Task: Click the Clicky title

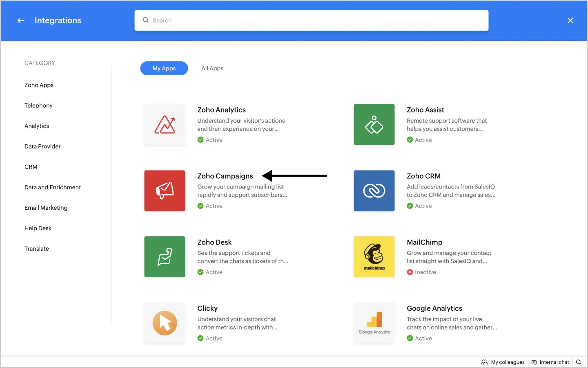Action: click(207, 308)
